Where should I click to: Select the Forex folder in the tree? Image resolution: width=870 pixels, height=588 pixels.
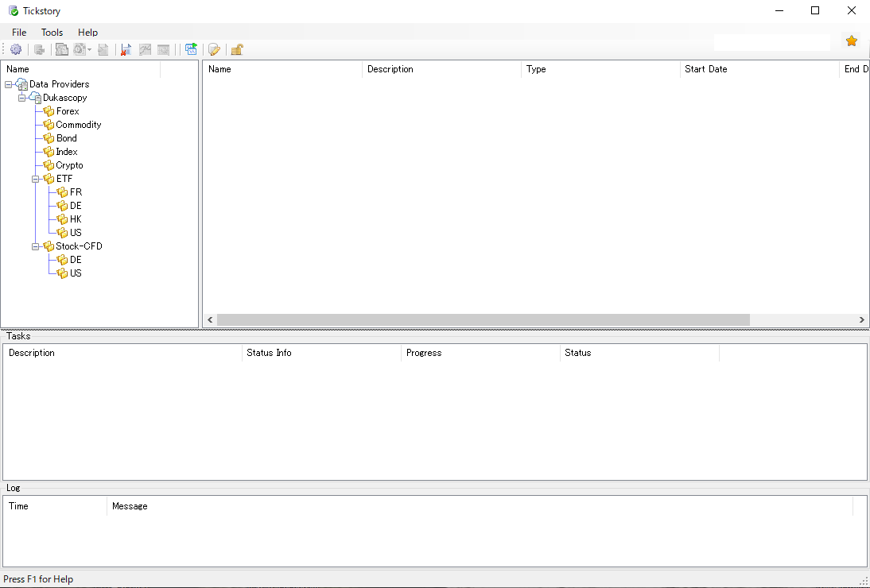tap(68, 111)
